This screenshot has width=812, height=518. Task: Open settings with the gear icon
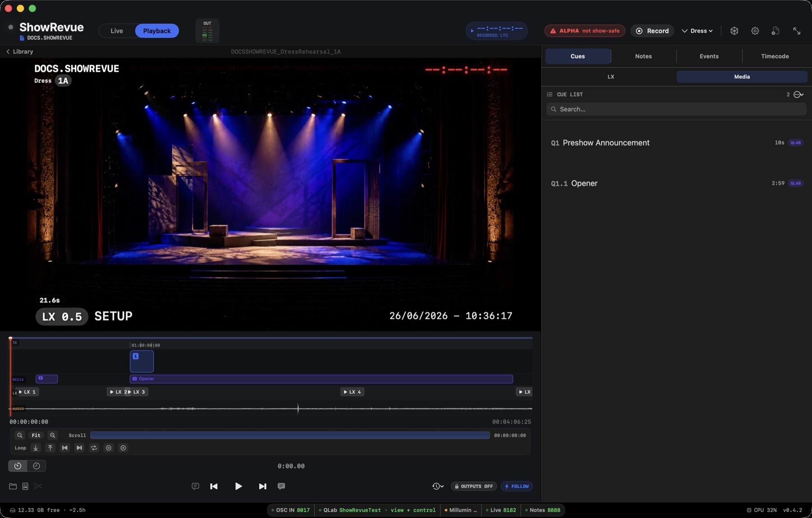[x=755, y=31]
